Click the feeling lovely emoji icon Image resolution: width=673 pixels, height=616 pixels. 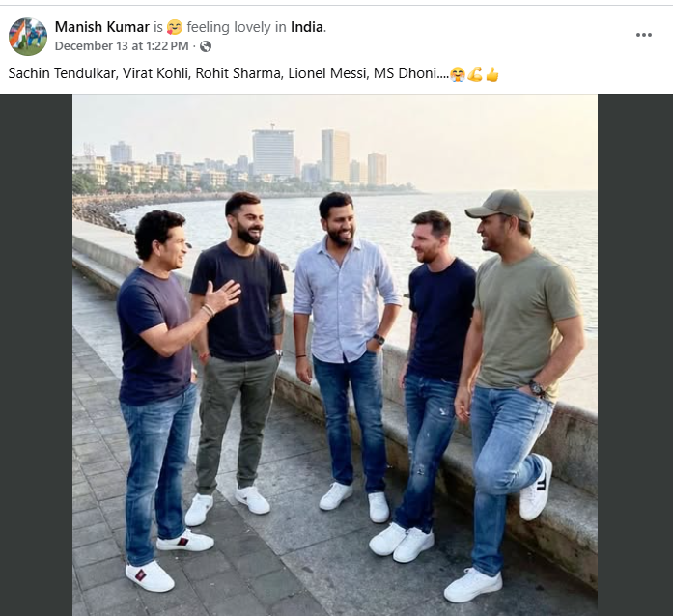[176, 27]
